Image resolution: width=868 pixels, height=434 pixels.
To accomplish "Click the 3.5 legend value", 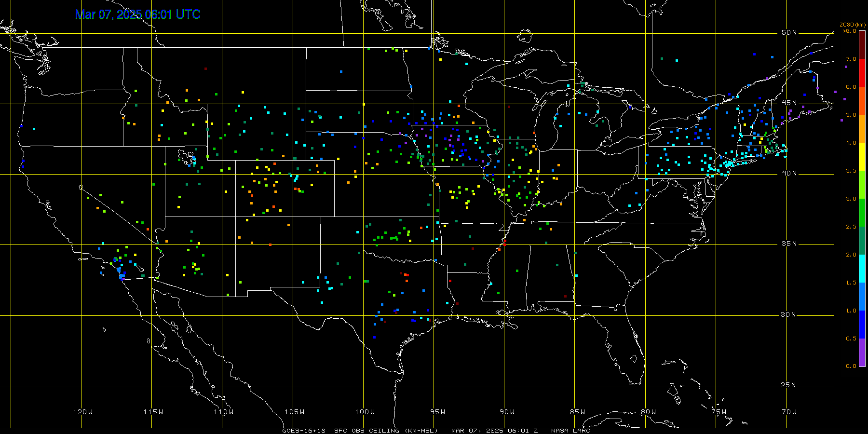I will click(851, 171).
